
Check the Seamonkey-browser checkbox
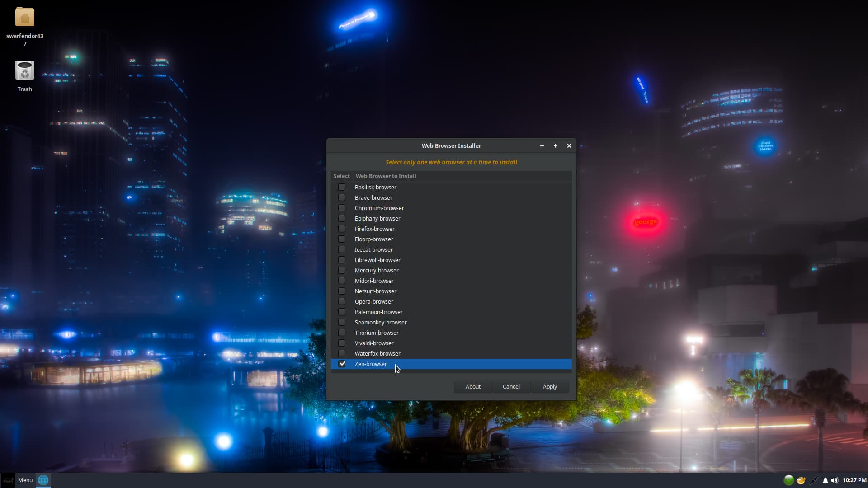342,322
